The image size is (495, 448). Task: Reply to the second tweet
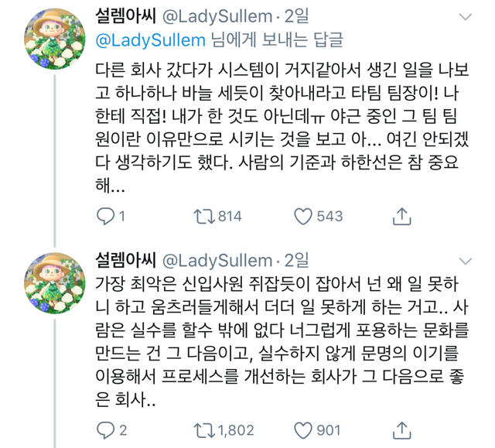tap(105, 429)
